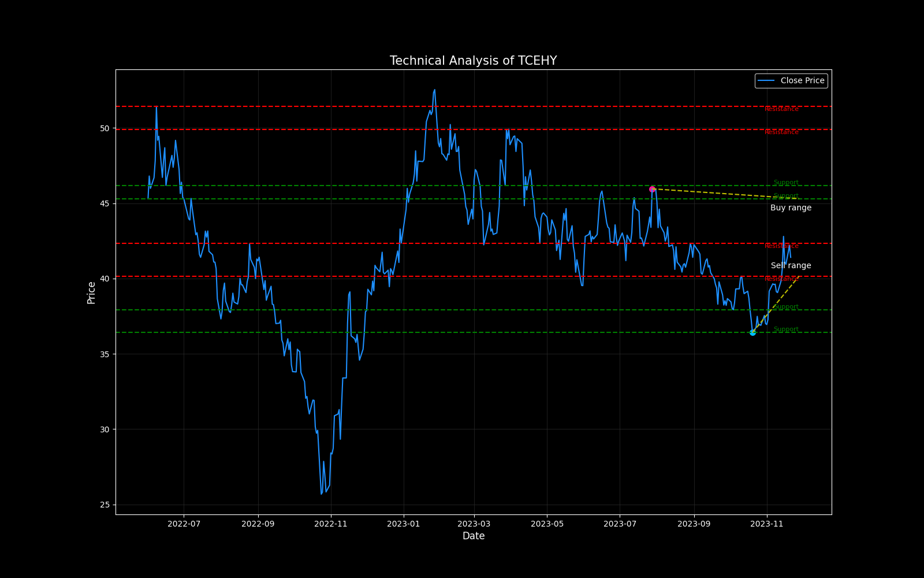
Task: Click the pink marker at the July 2023 peak
Action: (652, 189)
